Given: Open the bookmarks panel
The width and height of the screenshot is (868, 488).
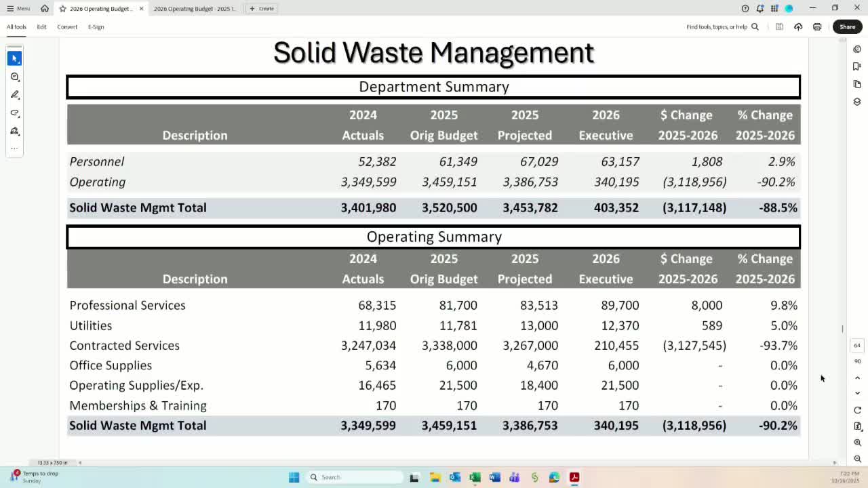Looking at the screenshot, I should tap(857, 66).
